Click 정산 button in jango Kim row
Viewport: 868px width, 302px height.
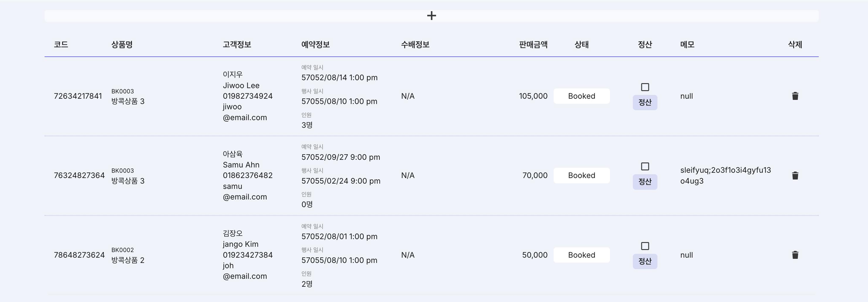click(x=645, y=261)
